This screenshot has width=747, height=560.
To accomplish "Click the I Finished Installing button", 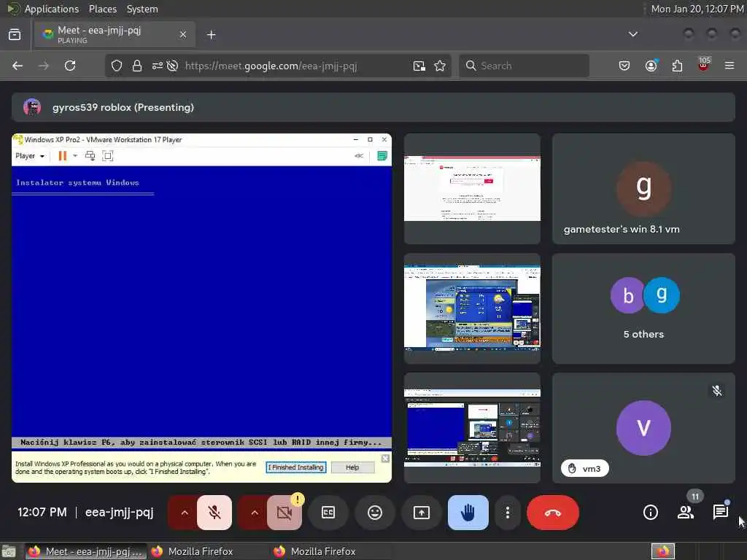I will coord(296,467).
